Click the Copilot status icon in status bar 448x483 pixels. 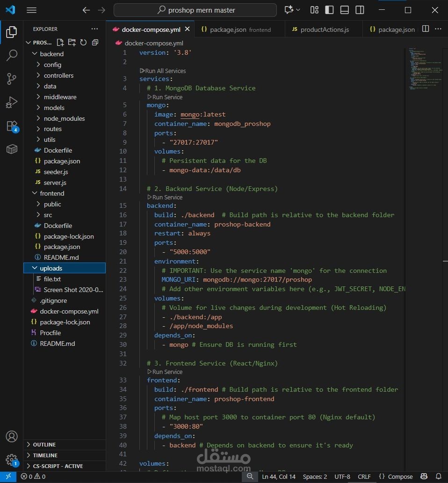click(424, 476)
